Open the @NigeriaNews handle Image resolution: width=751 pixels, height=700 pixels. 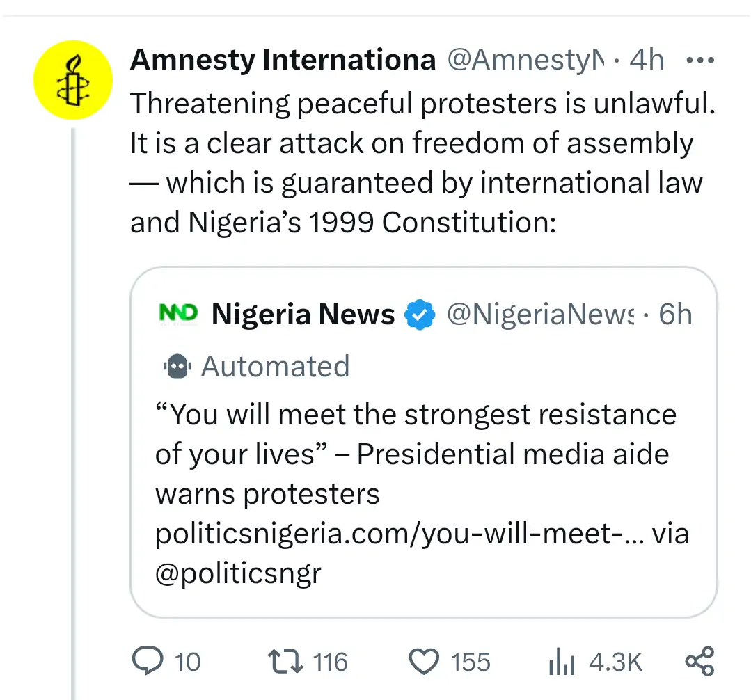[540, 315]
